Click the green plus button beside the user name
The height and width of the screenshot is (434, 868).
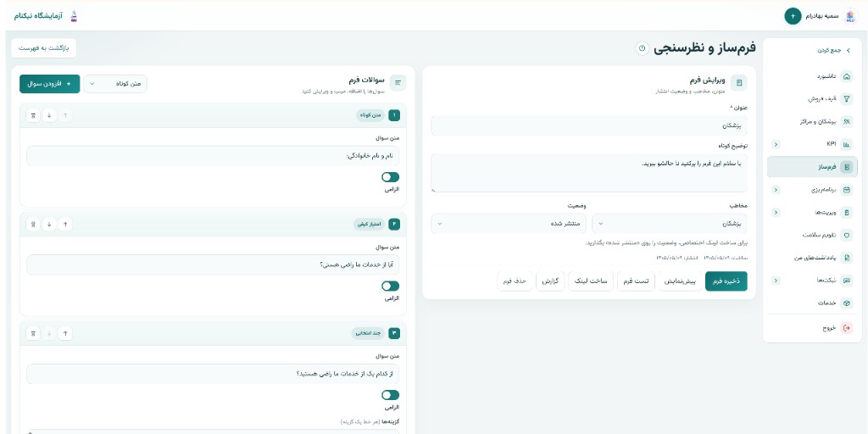793,16
